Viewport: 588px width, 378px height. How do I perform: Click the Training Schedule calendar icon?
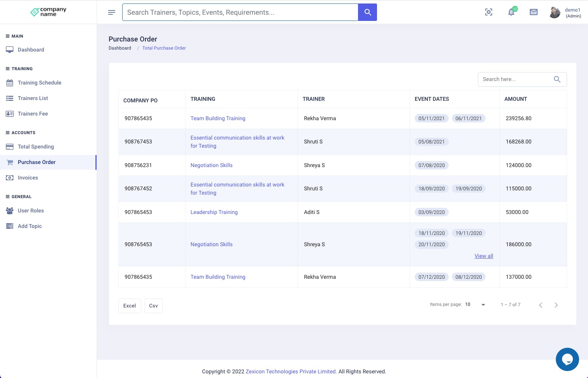[x=10, y=83]
